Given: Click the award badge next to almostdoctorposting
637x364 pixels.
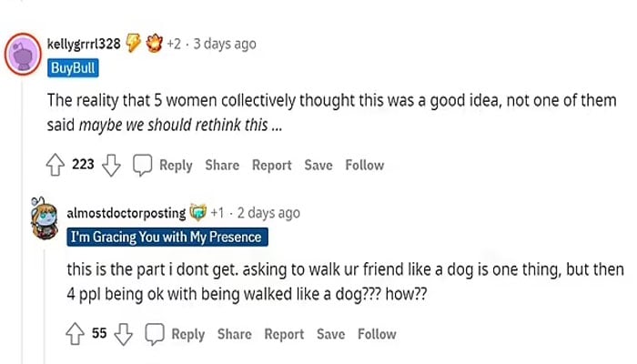Looking at the screenshot, I should point(198,213).
